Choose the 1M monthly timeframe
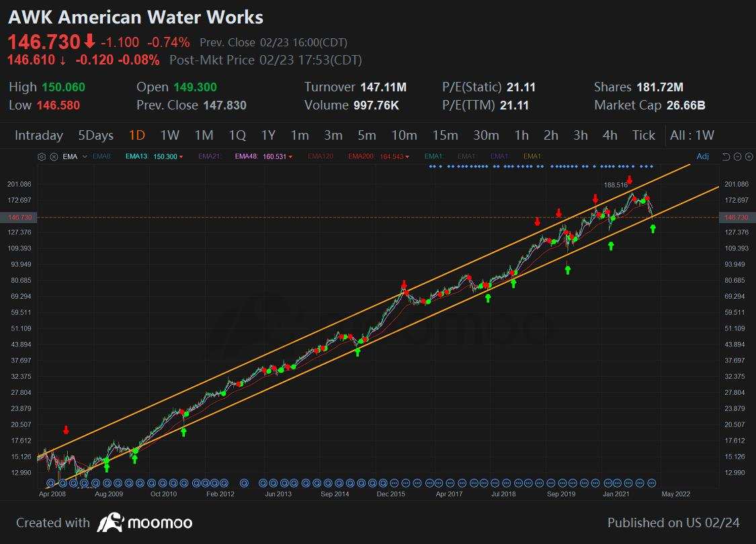This screenshot has width=756, height=544. point(204,136)
